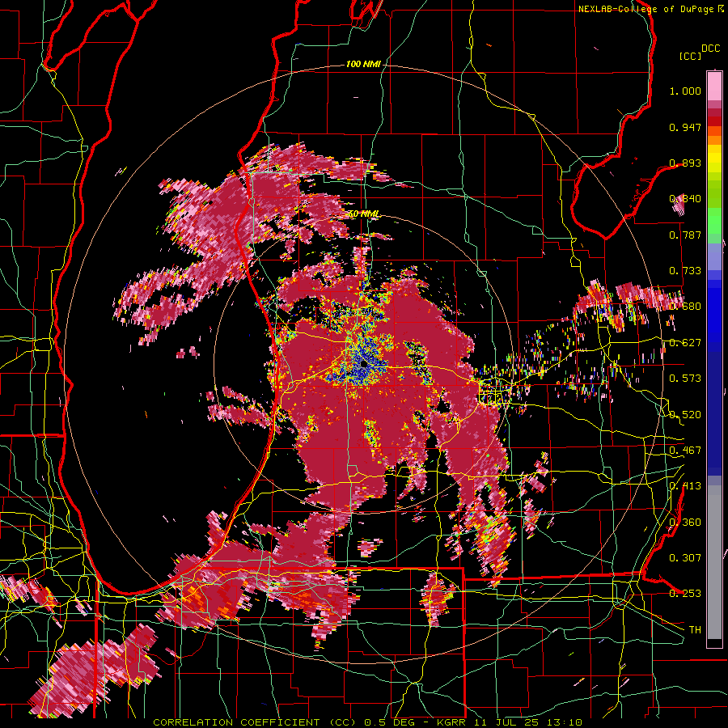Select the 0.947 scale value
This screenshot has width=728, height=728.
[685, 127]
